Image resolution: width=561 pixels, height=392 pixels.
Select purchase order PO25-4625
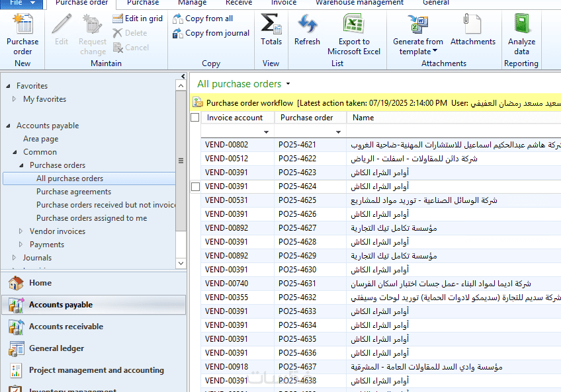pos(297,200)
